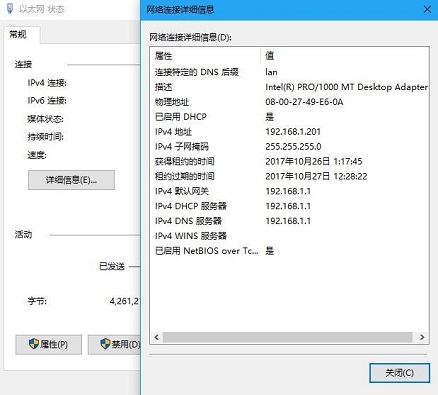Select the IPv4 DHCP 服务器 row

point(289,206)
